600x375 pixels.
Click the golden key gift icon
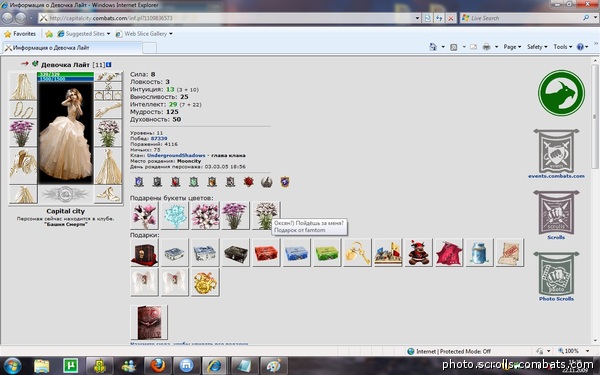point(357,253)
